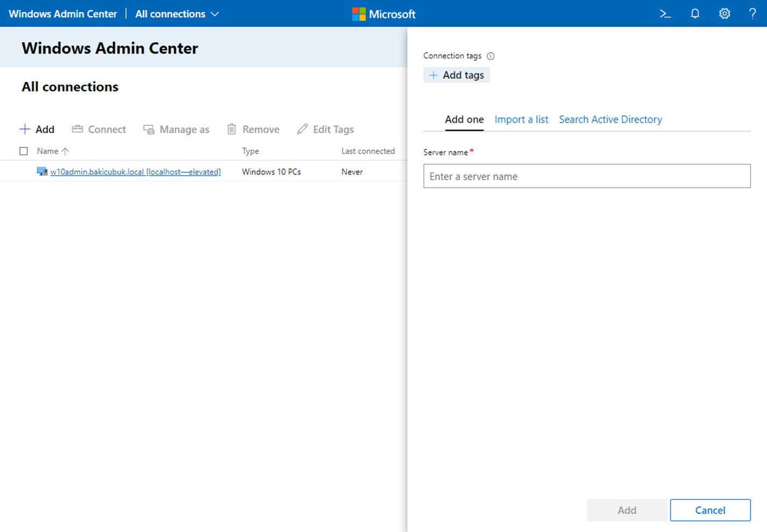This screenshot has height=532, width=767.
Task: Switch to the Search Active Directory tab
Action: click(610, 120)
